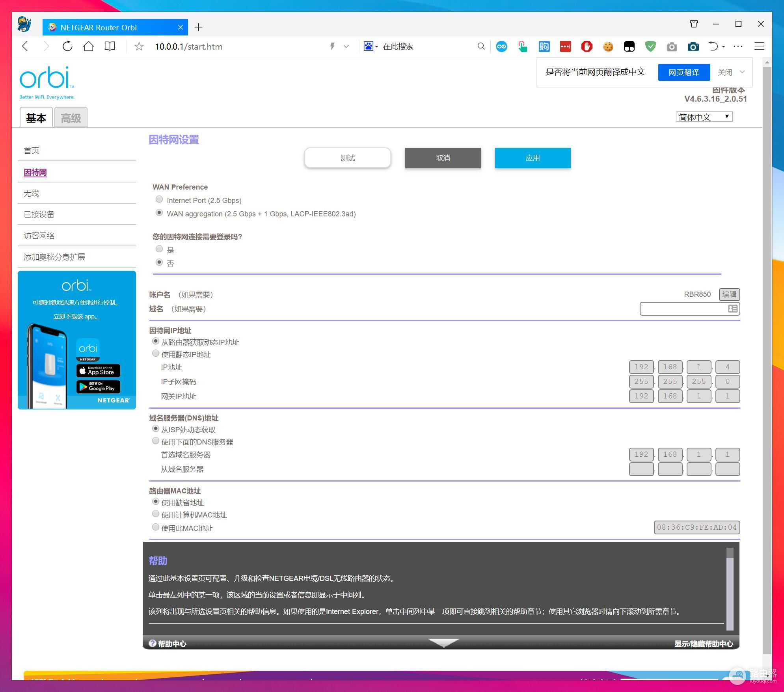This screenshot has width=784, height=692.
Task: Open 无线 in the sidebar menu
Action: (32, 193)
